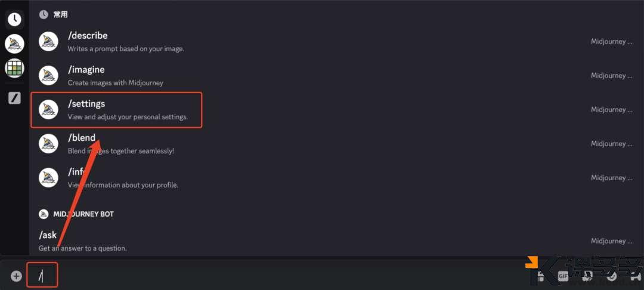The image size is (644, 290).
Task: Open the GIF picker
Action: coord(563,276)
